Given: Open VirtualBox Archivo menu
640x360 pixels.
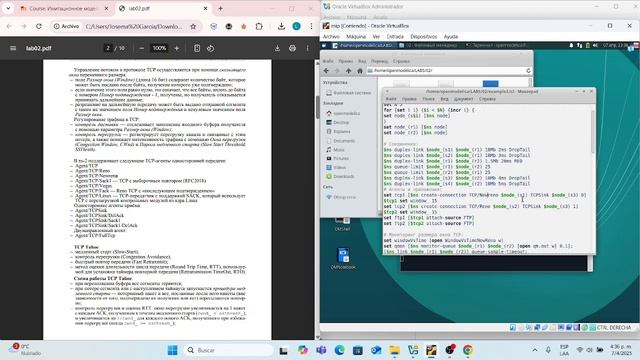Looking at the screenshot, I should tap(331, 36).
